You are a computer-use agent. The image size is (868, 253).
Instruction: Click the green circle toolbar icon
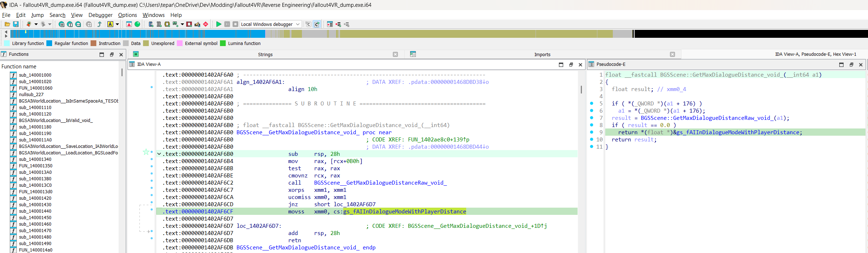click(x=137, y=24)
